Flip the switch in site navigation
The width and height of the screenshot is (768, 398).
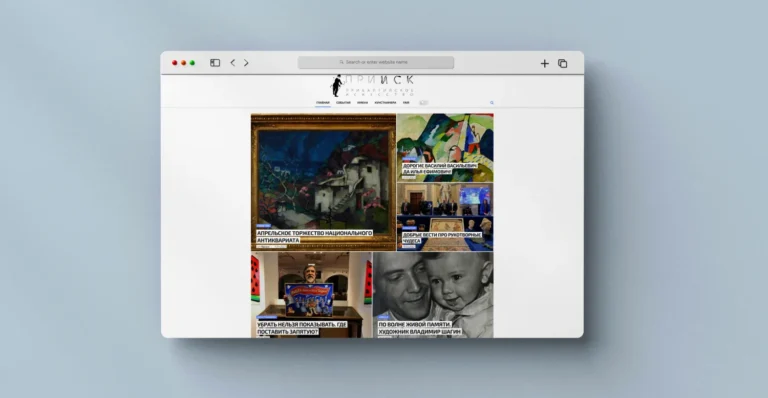coord(424,103)
